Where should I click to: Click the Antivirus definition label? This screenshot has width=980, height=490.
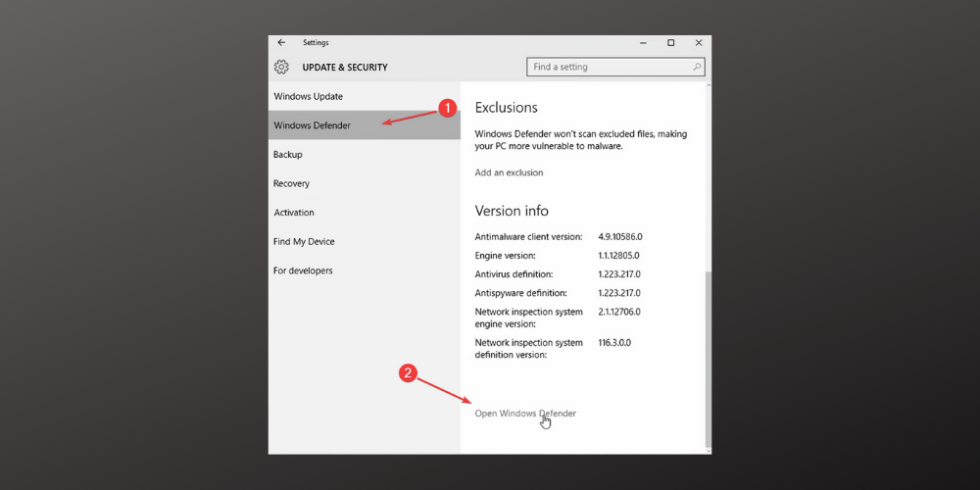point(514,274)
